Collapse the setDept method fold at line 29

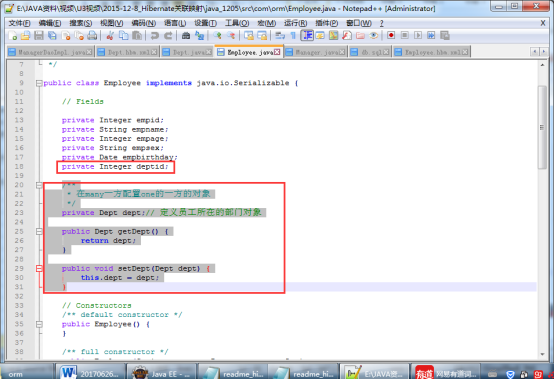point(39,269)
